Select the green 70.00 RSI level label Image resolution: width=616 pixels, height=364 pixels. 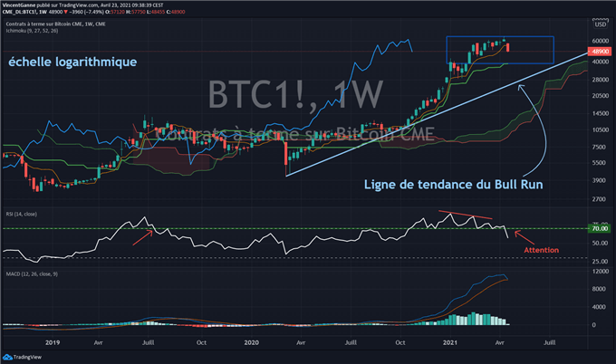pos(599,228)
